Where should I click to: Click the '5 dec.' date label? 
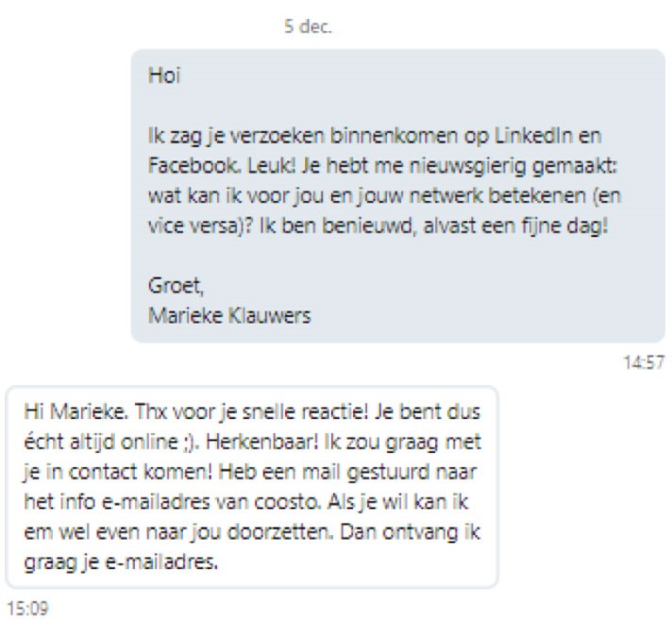[308, 26]
